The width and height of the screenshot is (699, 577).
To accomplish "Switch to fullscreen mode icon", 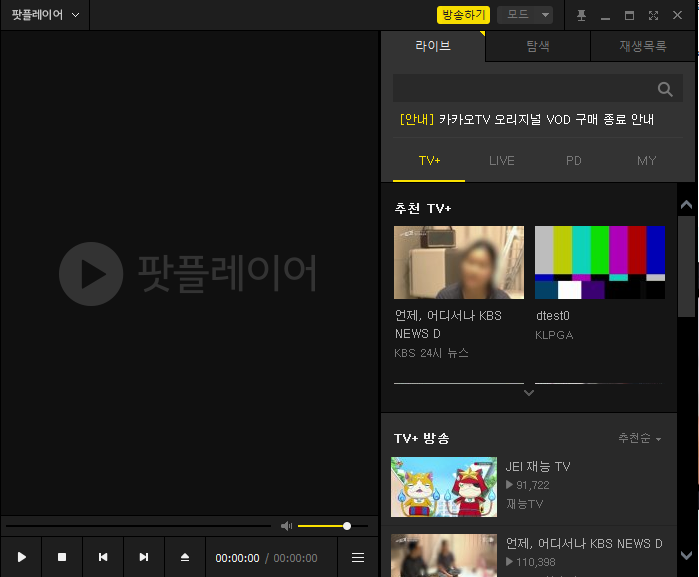I will click(654, 16).
